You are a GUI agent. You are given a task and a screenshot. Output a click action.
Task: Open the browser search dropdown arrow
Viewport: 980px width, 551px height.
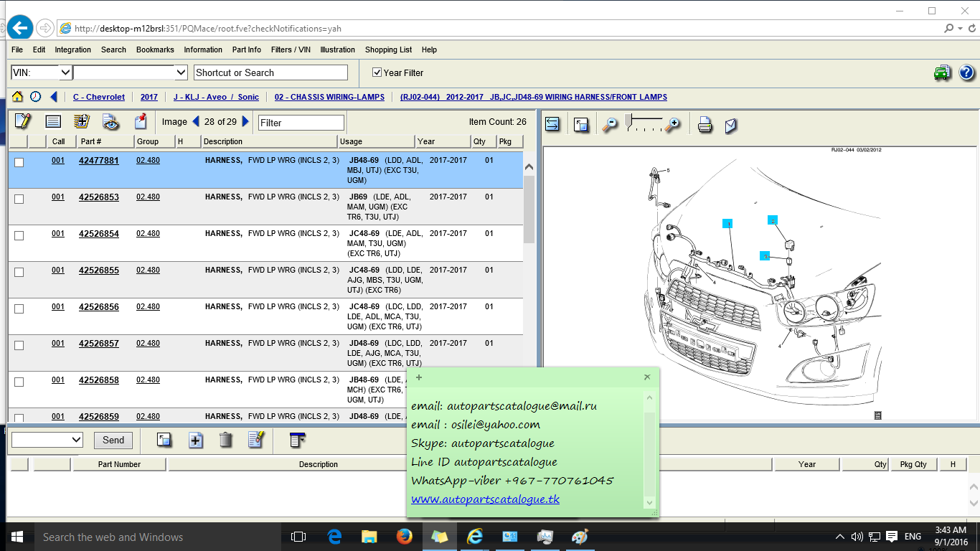[961, 29]
